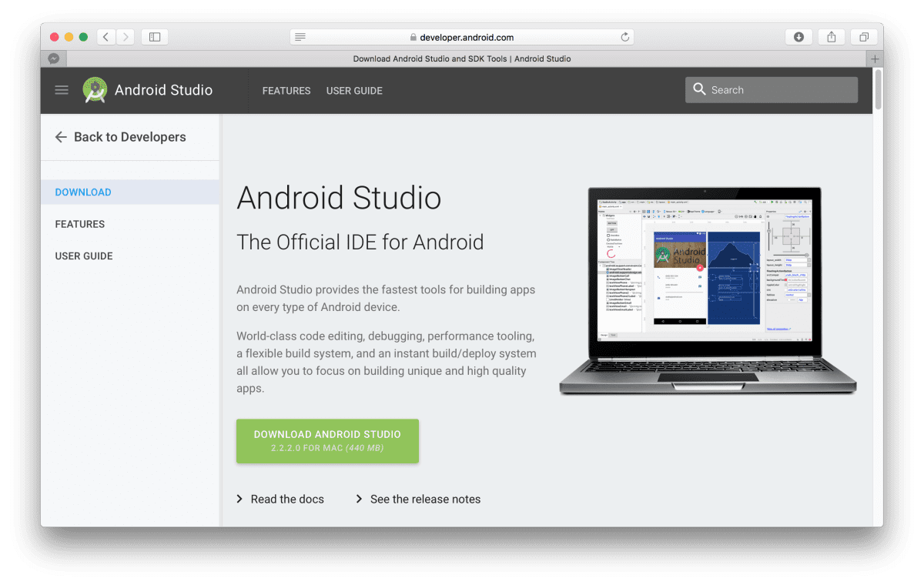This screenshot has height=585, width=924.
Task: Click the back arrow in the browser
Action: 105,36
